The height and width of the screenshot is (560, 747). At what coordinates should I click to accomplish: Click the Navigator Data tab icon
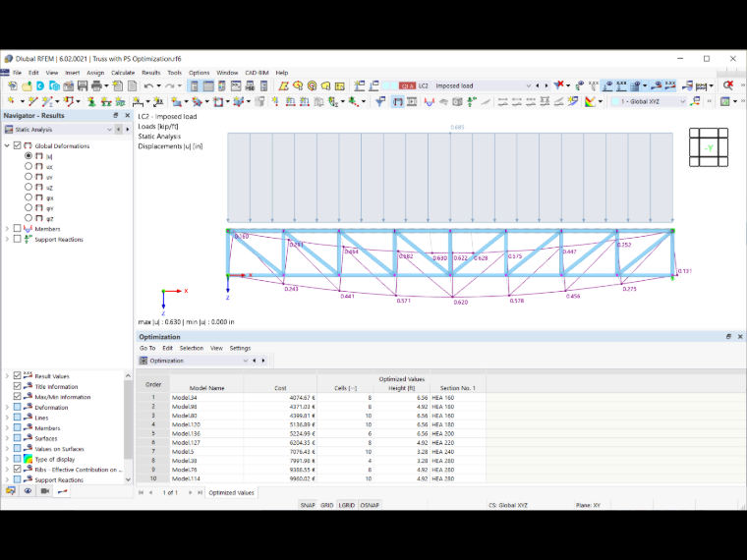[11, 491]
